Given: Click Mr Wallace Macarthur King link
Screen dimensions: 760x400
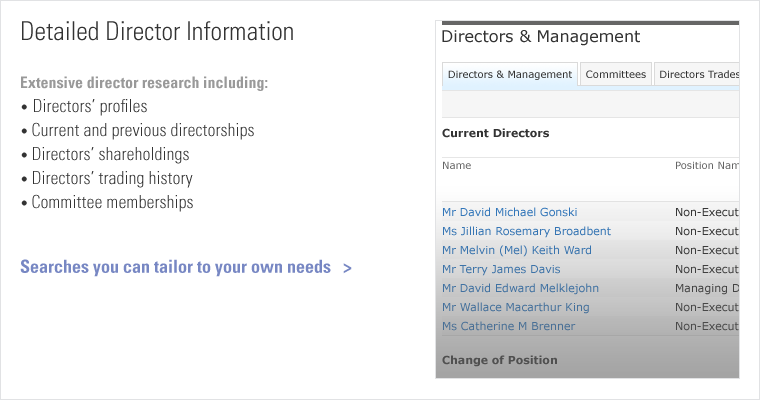Looking at the screenshot, I should click(x=515, y=307).
